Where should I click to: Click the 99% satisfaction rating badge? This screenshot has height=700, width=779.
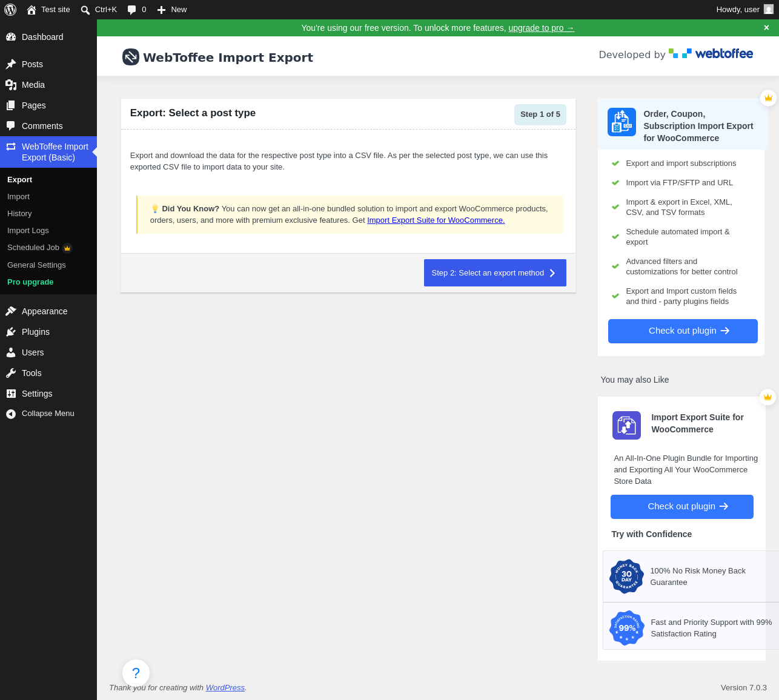coord(626,628)
